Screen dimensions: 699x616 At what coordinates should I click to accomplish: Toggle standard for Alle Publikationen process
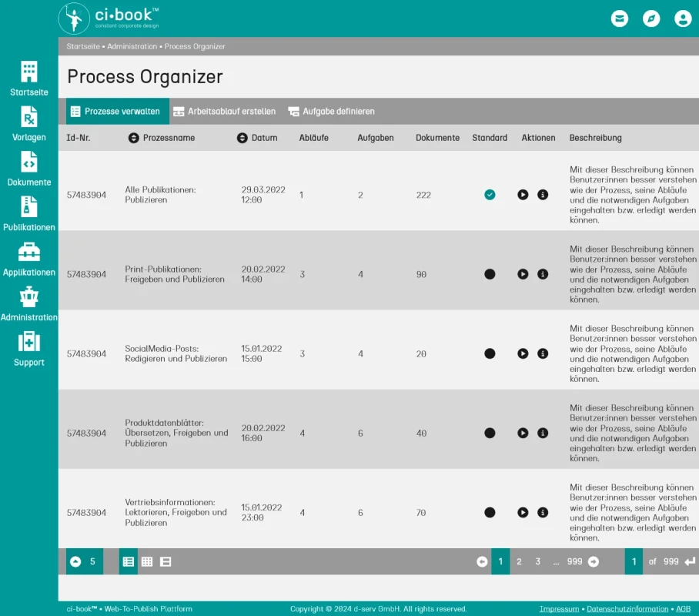coord(490,195)
